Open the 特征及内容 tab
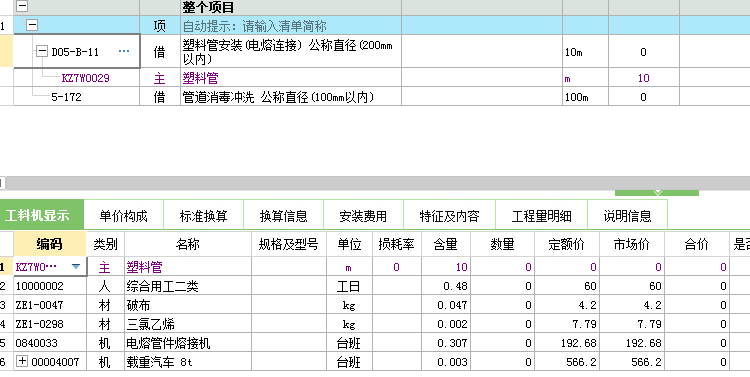Image resolution: width=750 pixels, height=377 pixels. click(x=449, y=216)
